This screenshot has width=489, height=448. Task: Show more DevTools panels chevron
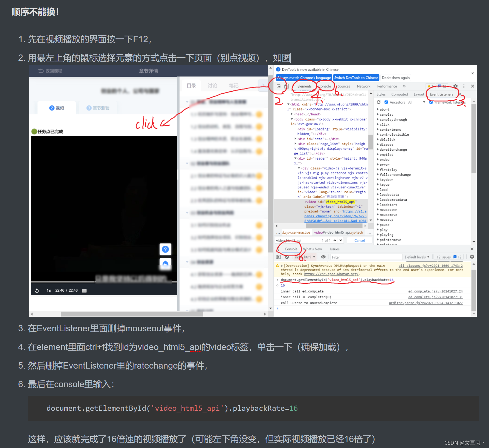404,86
